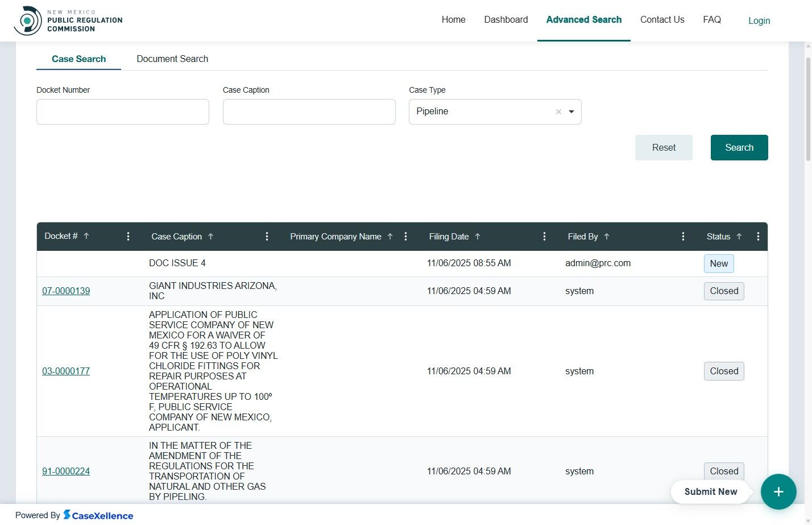Image resolution: width=812 pixels, height=525 pixels.
Task: Open Filing Date column menu
Action: (x=544, y=237)
